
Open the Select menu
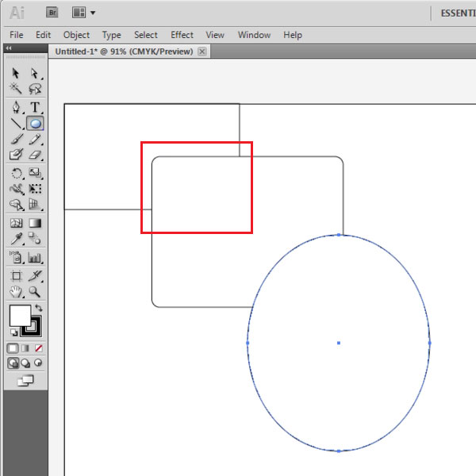point(146,35)
